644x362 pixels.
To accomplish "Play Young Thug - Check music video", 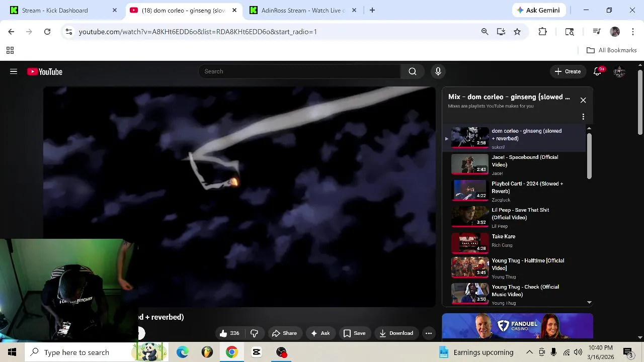I will 514,294.
